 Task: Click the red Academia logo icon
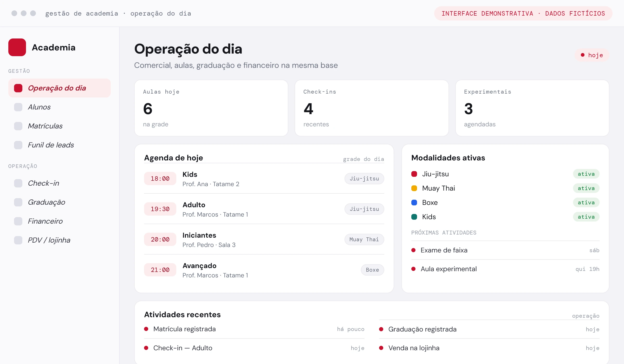tap(17, 47)
